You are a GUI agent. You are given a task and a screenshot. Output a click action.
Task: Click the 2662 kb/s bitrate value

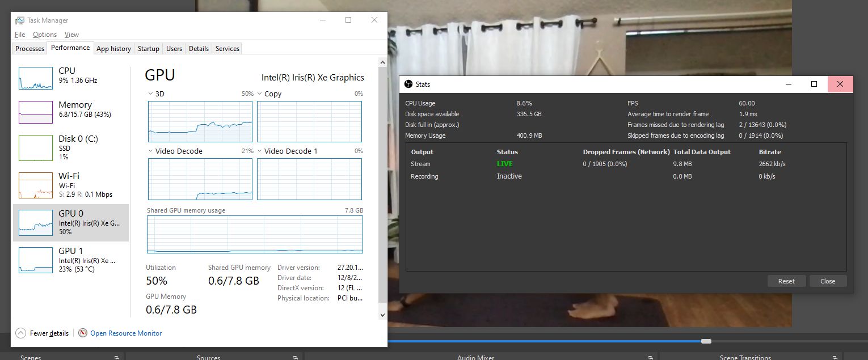(x=772, y=164)
